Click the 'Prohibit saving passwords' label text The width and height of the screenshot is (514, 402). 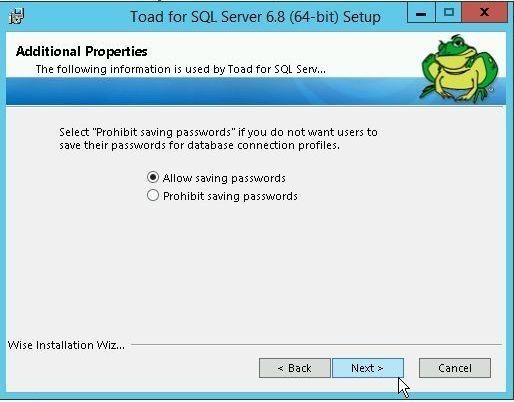point(230,196)
